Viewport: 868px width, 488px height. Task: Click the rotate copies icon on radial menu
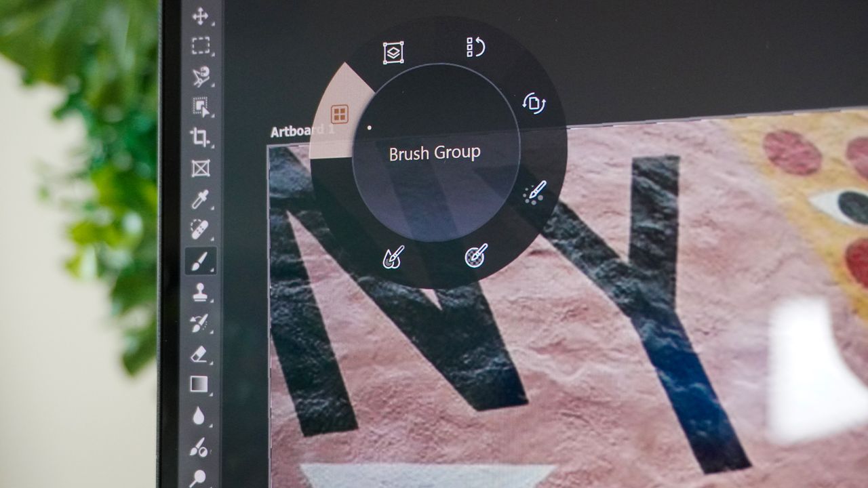[x=534, y=103]
